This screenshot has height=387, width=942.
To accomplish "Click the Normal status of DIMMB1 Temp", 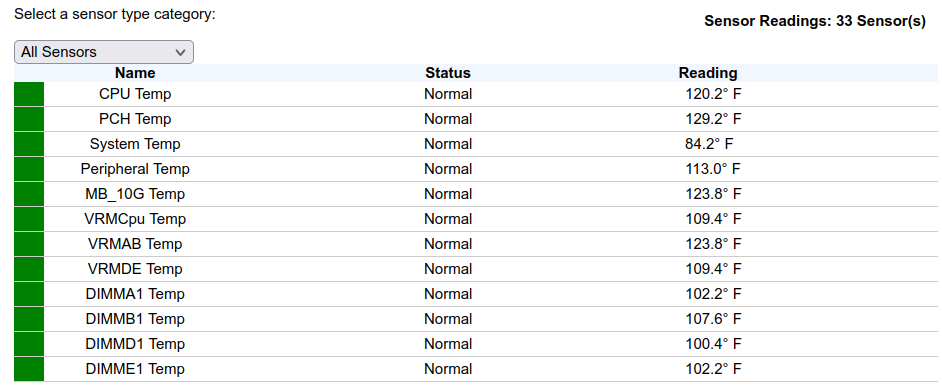I will pyautogui.click(x=448, y=319).
